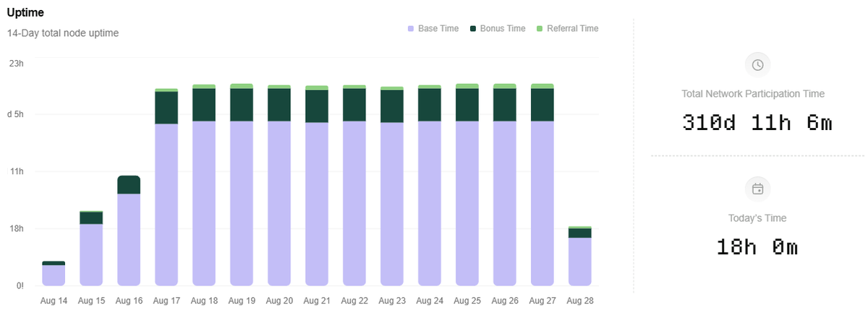
Task: Click the Uptime heading
Action: tap(26, 14)
